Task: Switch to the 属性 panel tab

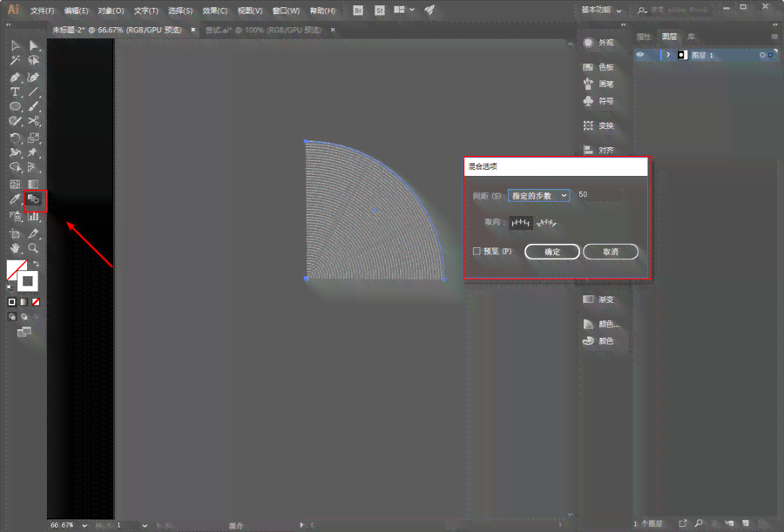Action: (x=643, y=37)
